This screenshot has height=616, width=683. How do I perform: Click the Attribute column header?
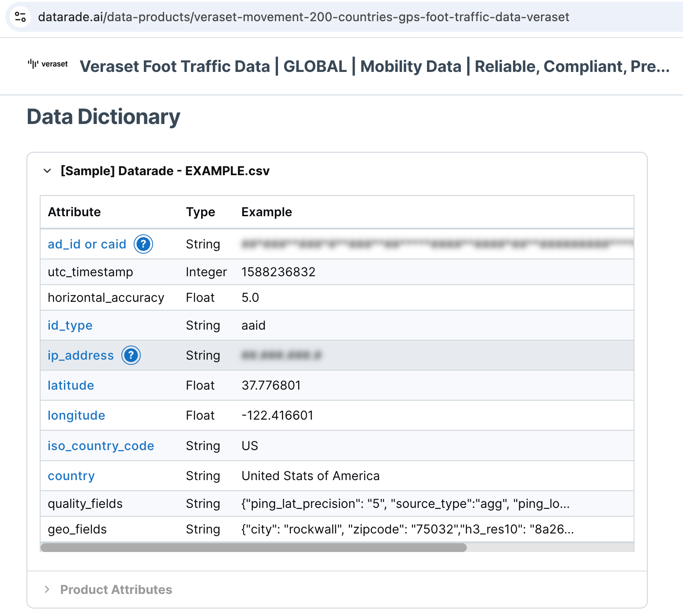click(74, 212)
